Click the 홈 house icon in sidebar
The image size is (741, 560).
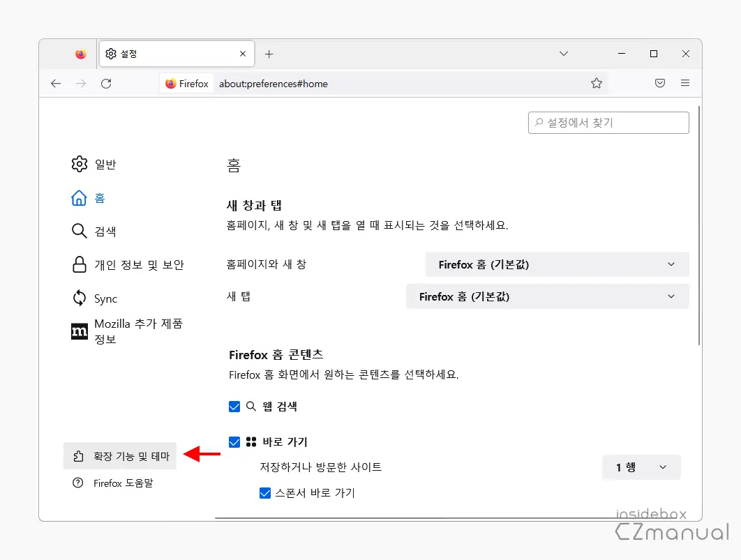click(x=79, y=198)
